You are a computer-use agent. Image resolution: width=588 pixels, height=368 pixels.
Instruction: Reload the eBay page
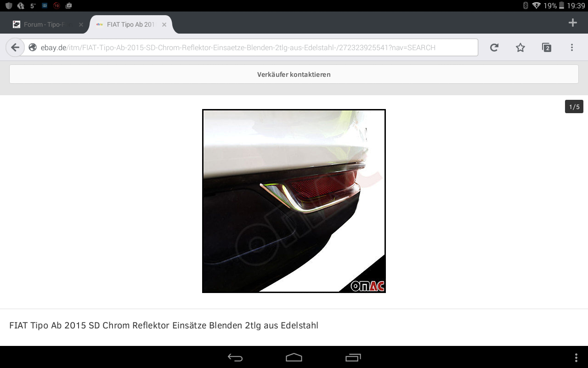[494, 47]
